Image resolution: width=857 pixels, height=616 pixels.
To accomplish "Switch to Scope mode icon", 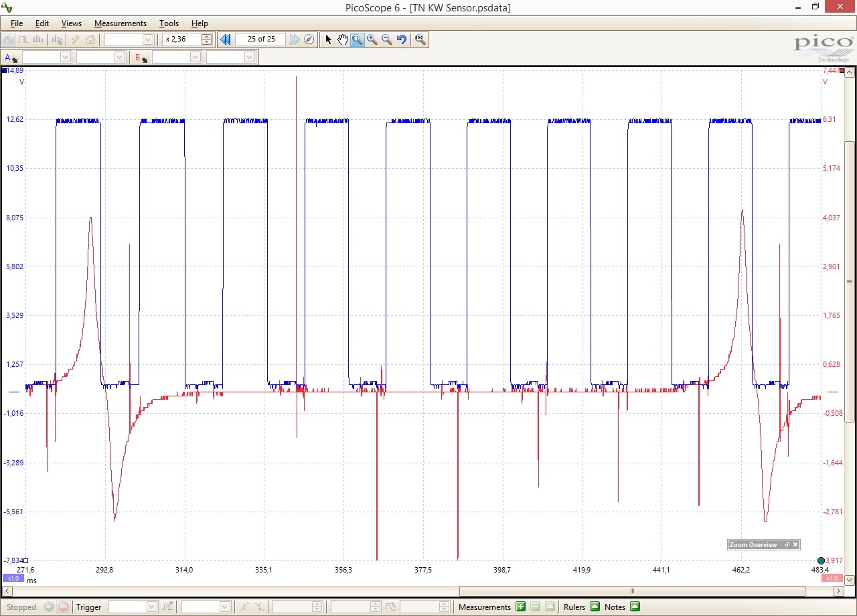I will pyautogui.click(x=9, y=40).
